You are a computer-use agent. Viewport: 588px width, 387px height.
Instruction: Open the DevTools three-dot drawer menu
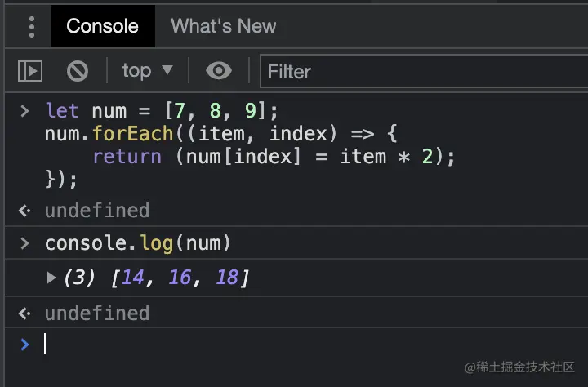point(32,26)
